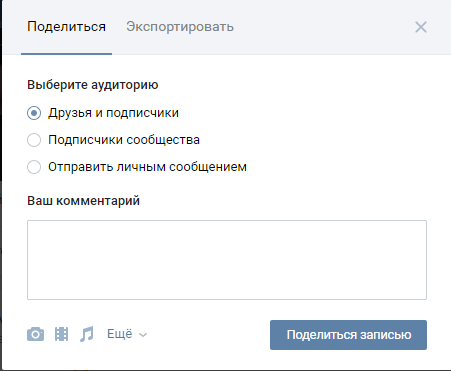Expand the chevron arrow beside Ещё
This screenshot has width=451, height=371.
[x=143, y=335]
